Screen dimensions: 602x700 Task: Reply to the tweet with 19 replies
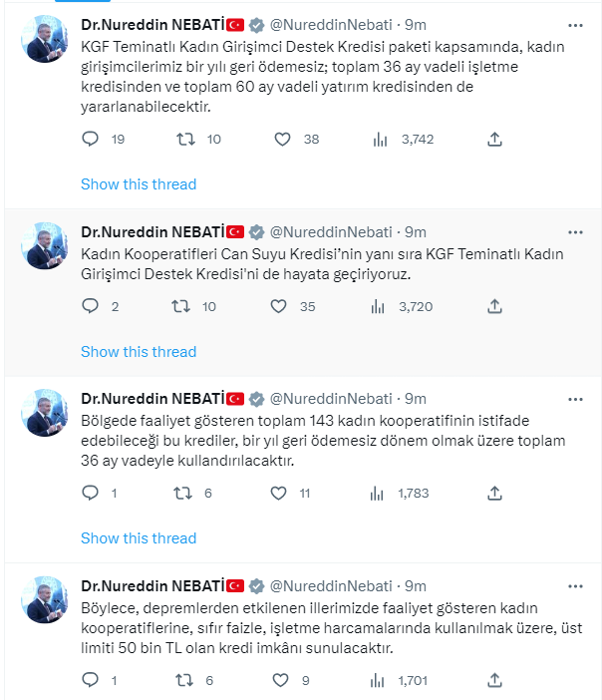click(91, 140)
